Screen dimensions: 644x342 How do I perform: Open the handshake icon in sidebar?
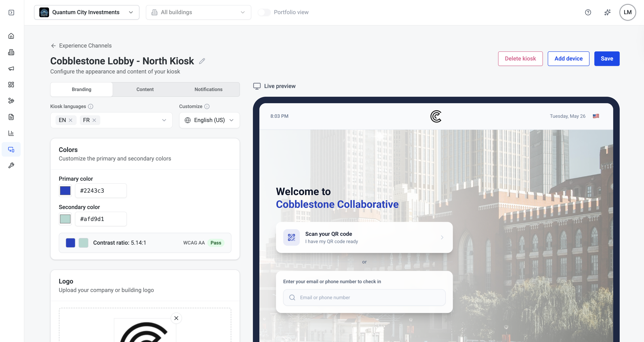point(11,101)
